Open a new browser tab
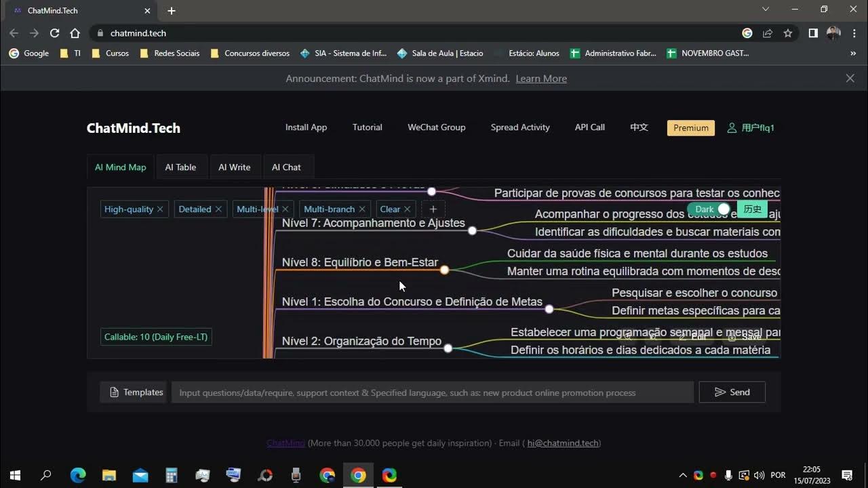 click(172, 11)
